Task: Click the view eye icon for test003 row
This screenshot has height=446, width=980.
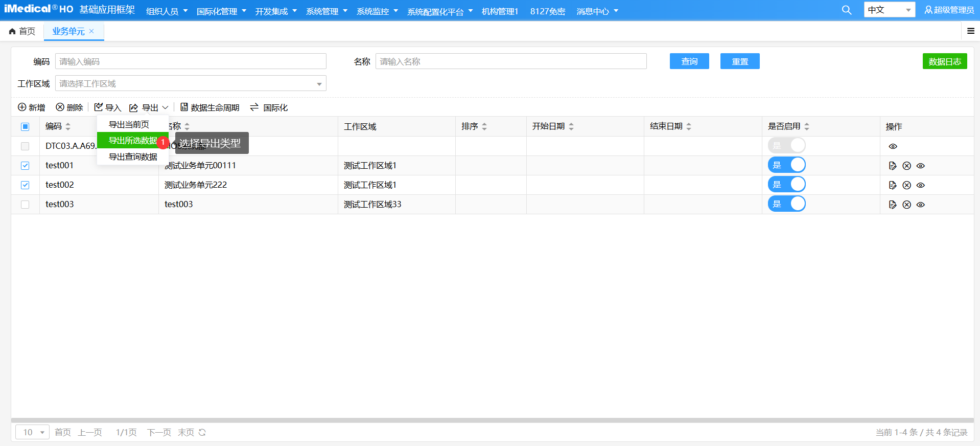Action: [920, 205]
